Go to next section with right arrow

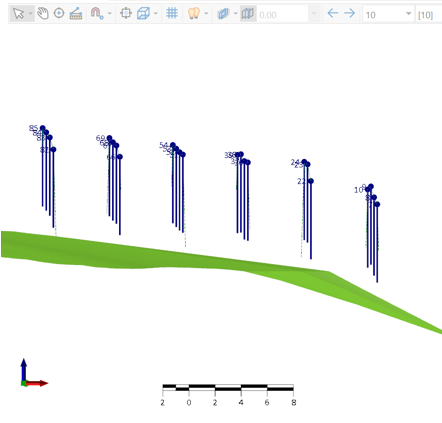point(350,13)
